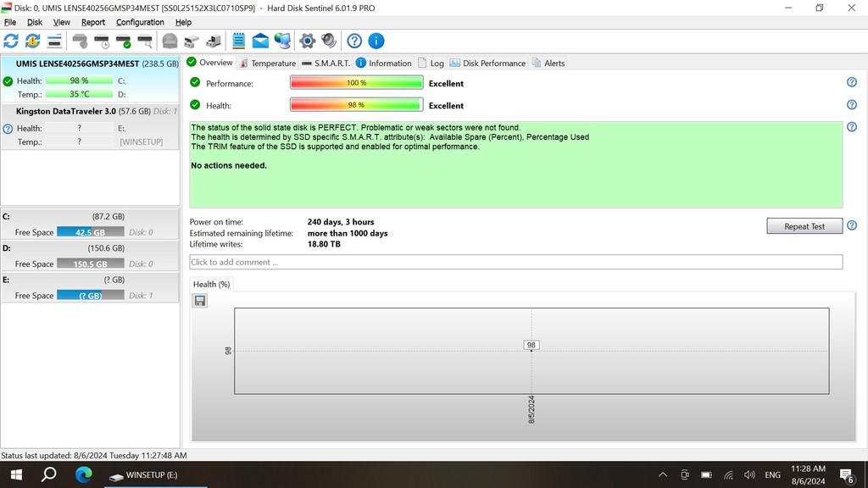Click the speaker sound icon in toolbar

pyautogui.click(x=329, y=41)
